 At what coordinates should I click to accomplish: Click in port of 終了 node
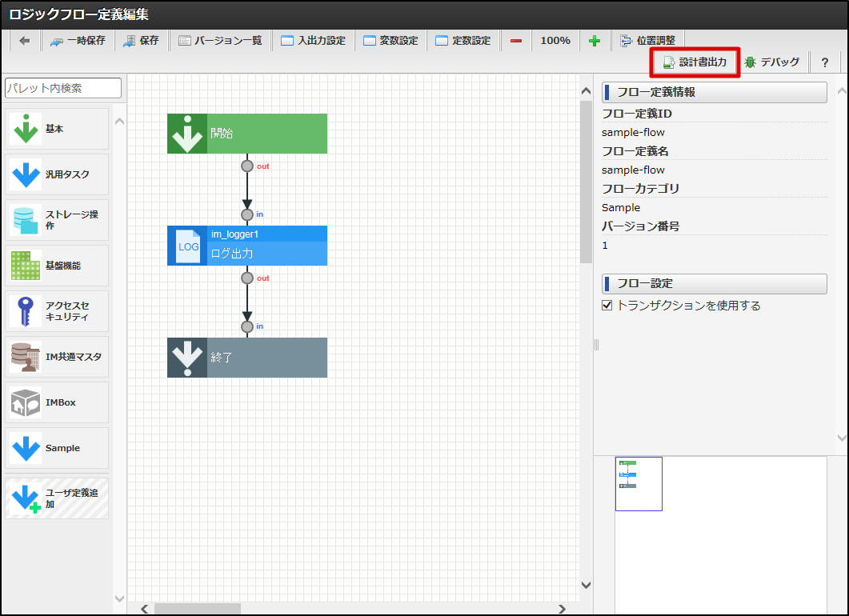click(247, 326)
